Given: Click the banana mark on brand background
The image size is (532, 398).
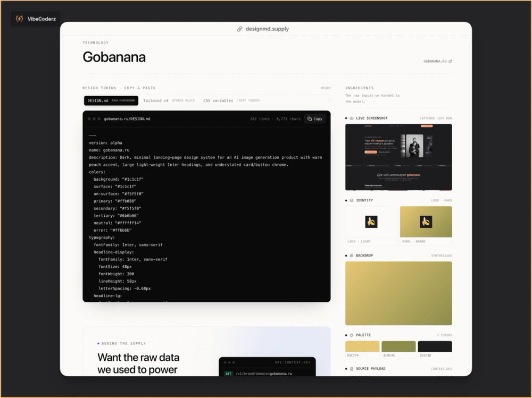Looking at the screenshot, I should click(x=426, y=222).
